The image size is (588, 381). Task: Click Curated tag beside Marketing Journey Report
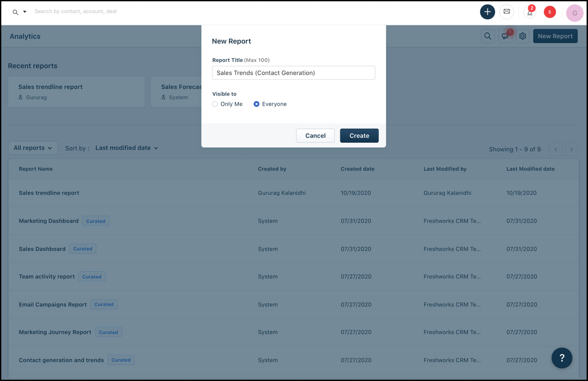tap(108, 332)
